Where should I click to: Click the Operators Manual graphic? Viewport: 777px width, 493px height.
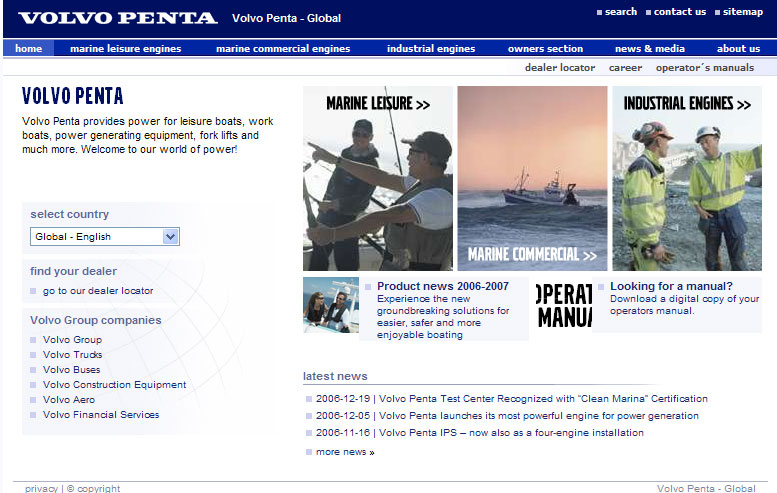(564, 305)
